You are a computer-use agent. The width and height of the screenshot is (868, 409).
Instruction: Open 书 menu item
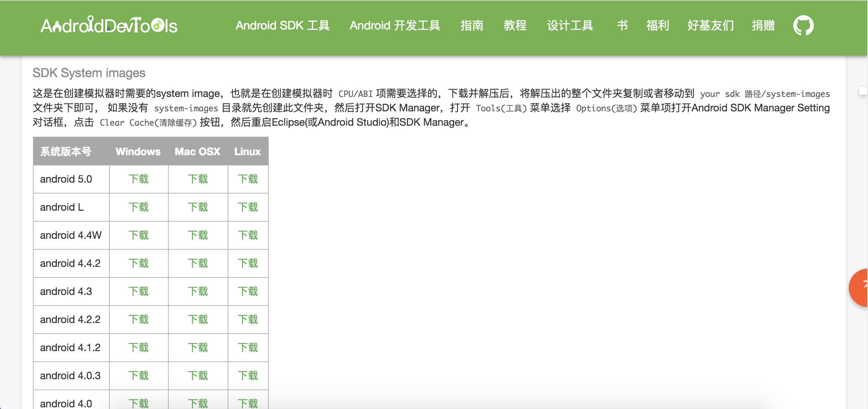click(622, 25)
